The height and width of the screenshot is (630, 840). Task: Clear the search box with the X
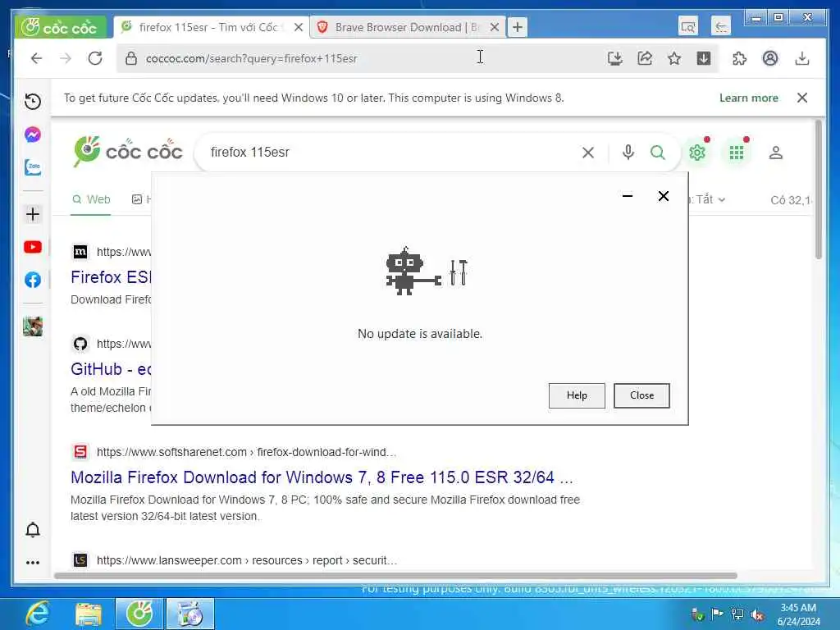point(587,153)
